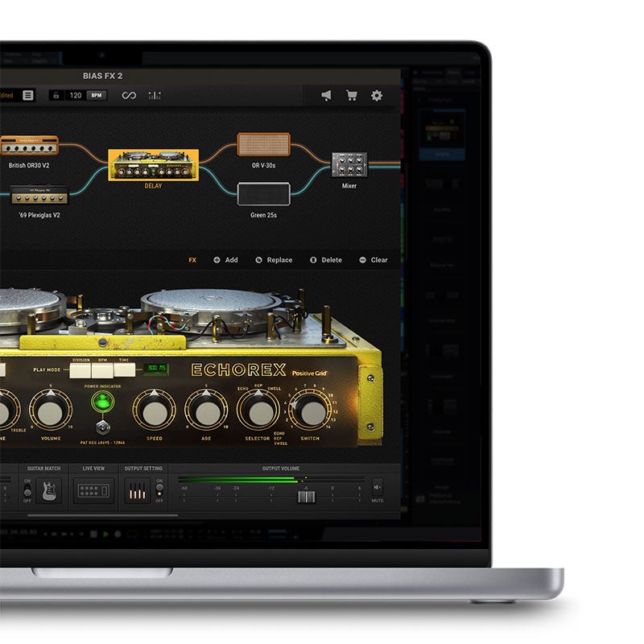The width and height of the screenshot is (644, 644).
Task: Select the '69 Plexiglas V2 amp
Action: [x=39, y=195]
